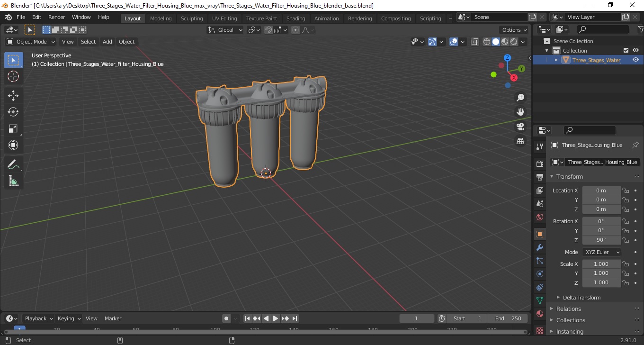The height and width of the screenshot is (345, 644).
Task: Toggle the Snap magnet button
Action: coord(268,30)
